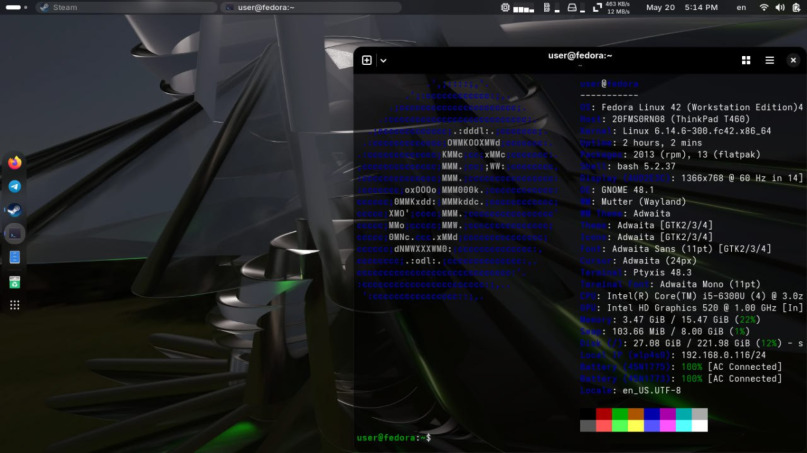
Task: Click the shell prompt 'user@fedora:~$'
Action: (x=394, y=438)
